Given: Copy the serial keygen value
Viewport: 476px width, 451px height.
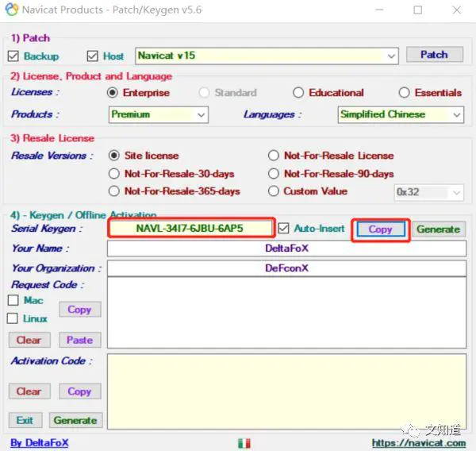Looking at the screenshot, I should tap(381, 229).
